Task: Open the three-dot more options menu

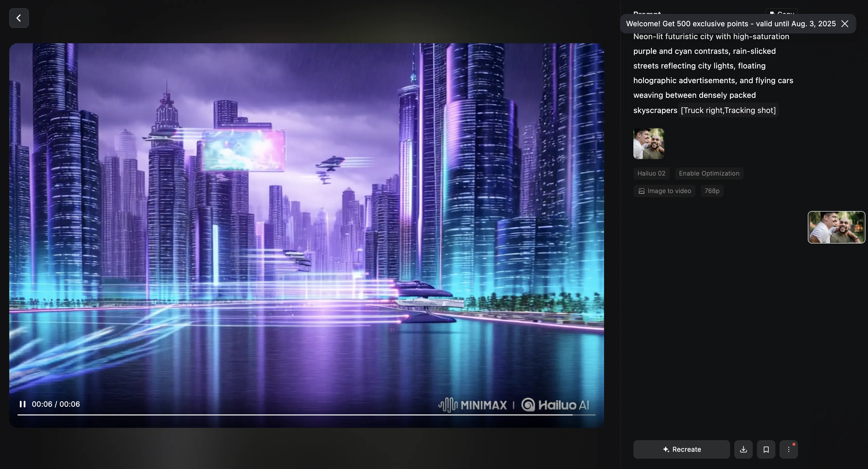Action: coord(789,449)
